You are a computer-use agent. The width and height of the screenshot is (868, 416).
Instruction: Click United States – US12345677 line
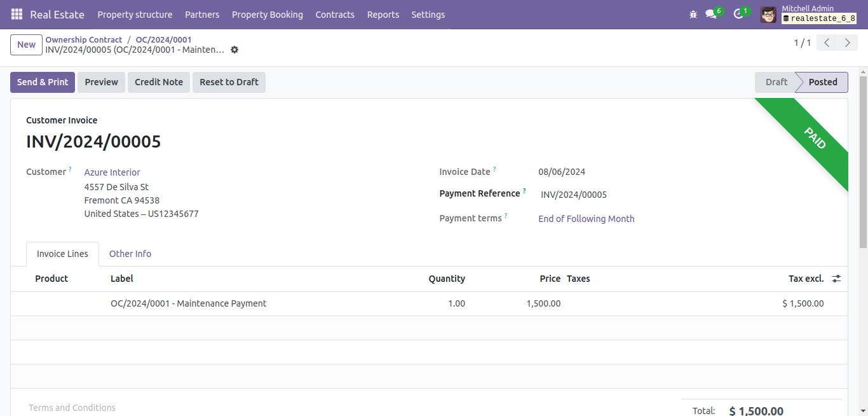pyautogui.click(x=142, y=214)
